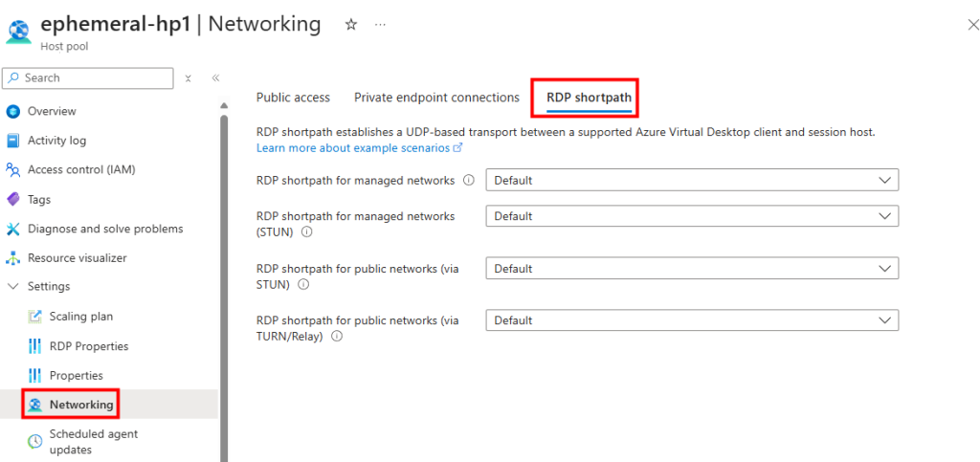Click the Properties icon in Settings
This screenshot has height=462, width=980.
pos(35,376)
